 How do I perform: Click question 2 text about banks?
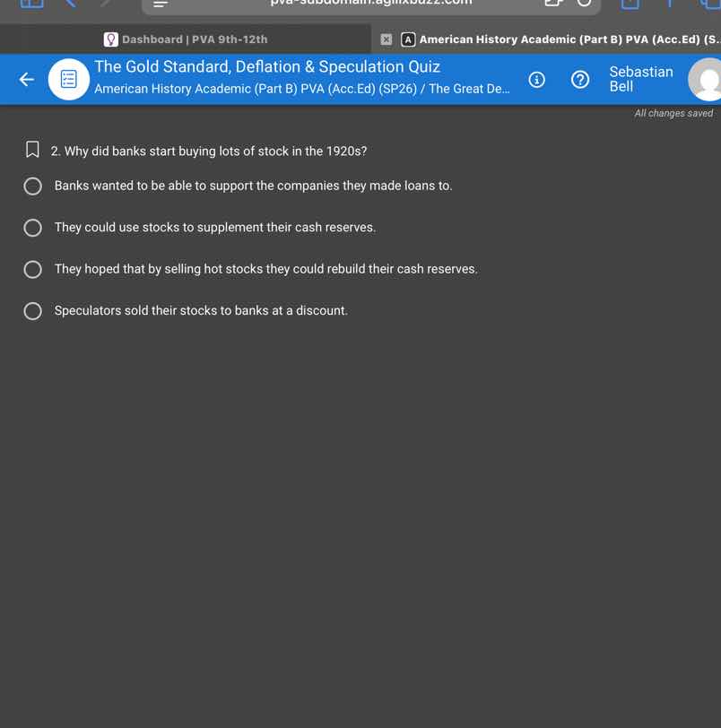(209, 152)
